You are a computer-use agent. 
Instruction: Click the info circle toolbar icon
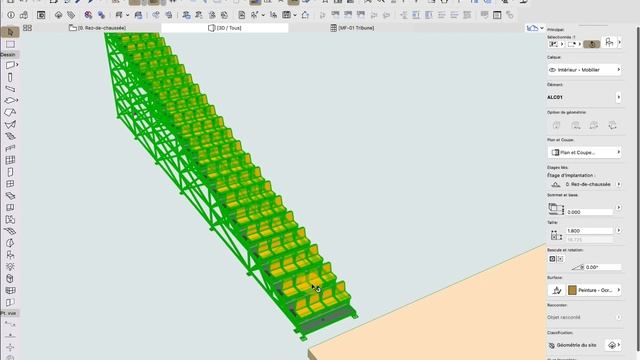(x=11, y=15)
